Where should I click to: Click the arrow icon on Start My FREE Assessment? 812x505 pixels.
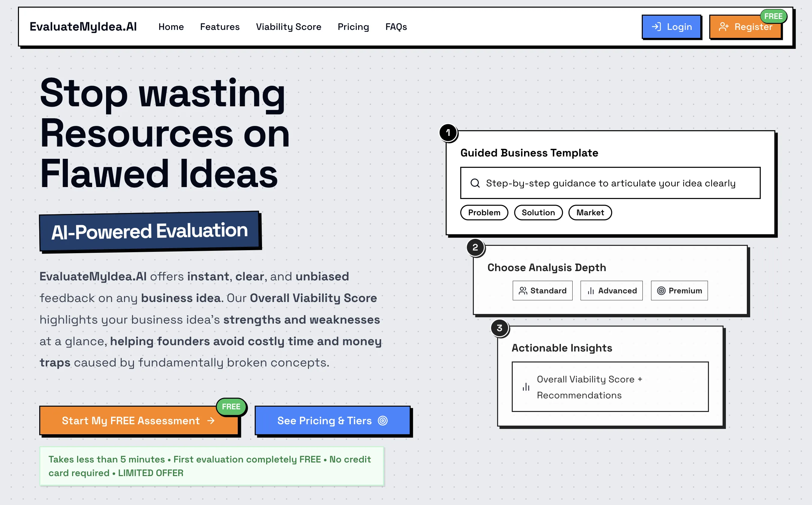pos(211,421)
